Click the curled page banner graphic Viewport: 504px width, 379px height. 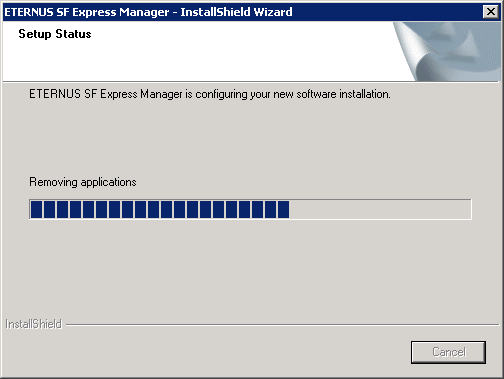pyautogui.click(x=447, y=51)
